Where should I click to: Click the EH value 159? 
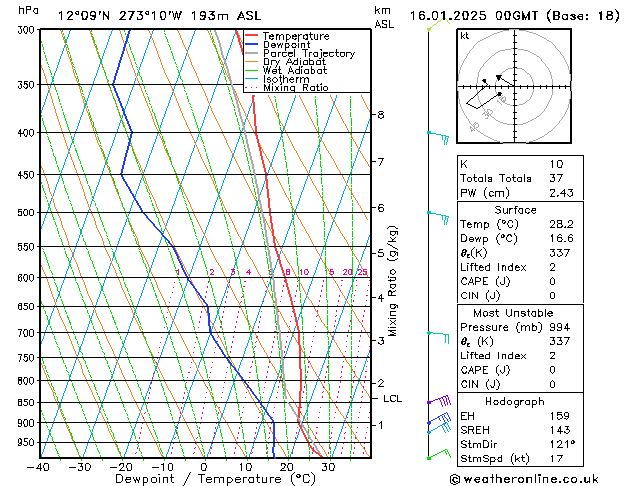(560, 416)
